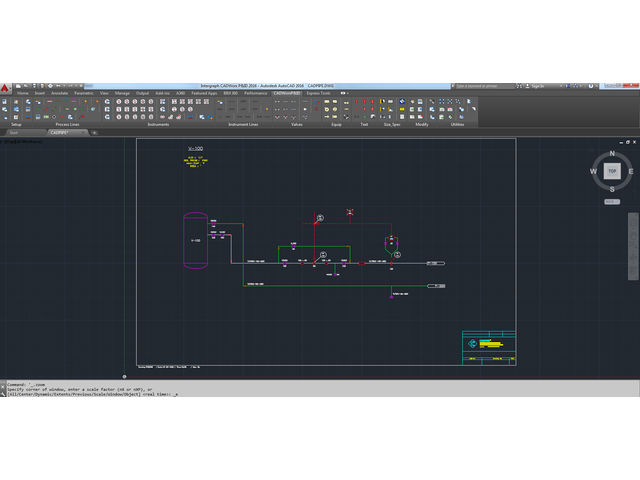Image resolution: width=640 pixels, height=480 pixels.
Task: Switch to the Annotate ribbon tab
Action: coord(59,93)
